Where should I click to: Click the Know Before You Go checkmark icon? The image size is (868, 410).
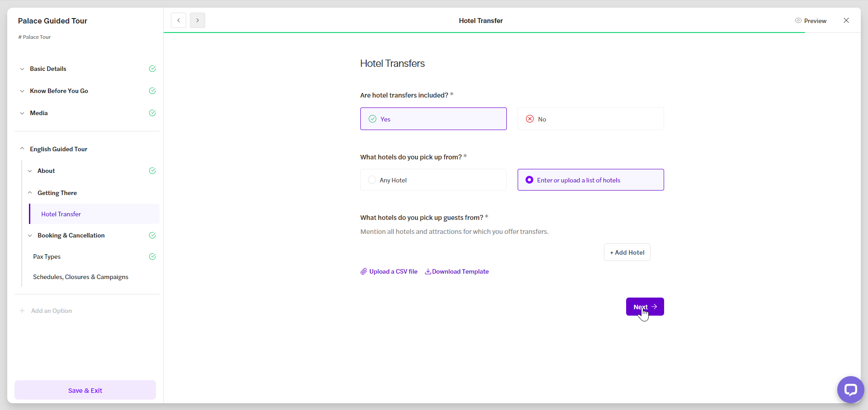point(152,91)
